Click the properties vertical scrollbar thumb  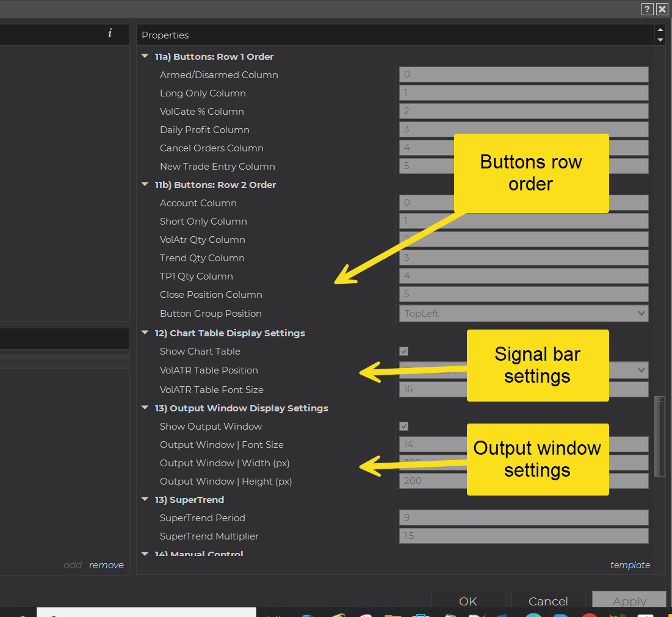click(x=659, y=436)
